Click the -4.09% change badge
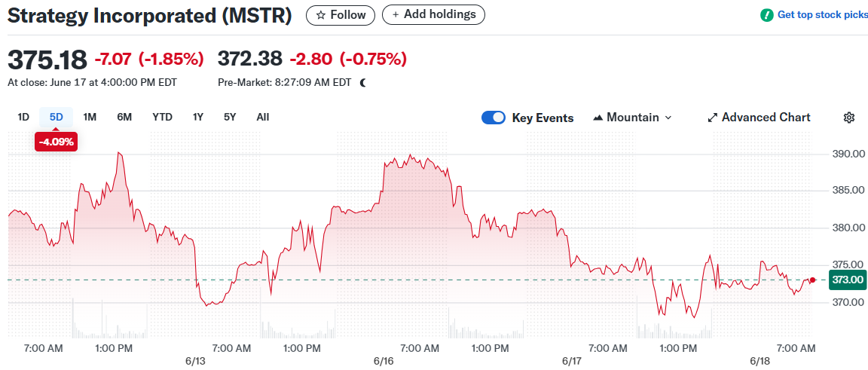Screen dimensions: 868x370 click(55, 142)
